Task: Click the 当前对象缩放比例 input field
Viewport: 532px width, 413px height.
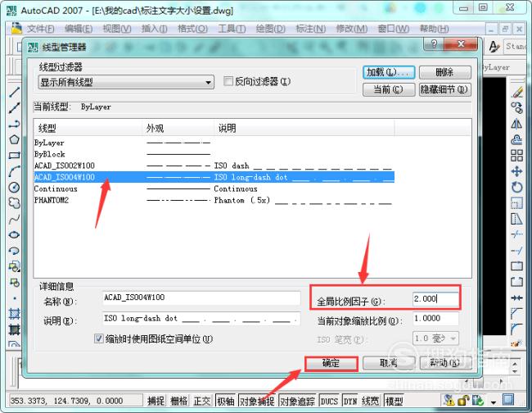Action: [x=435, y=319]
